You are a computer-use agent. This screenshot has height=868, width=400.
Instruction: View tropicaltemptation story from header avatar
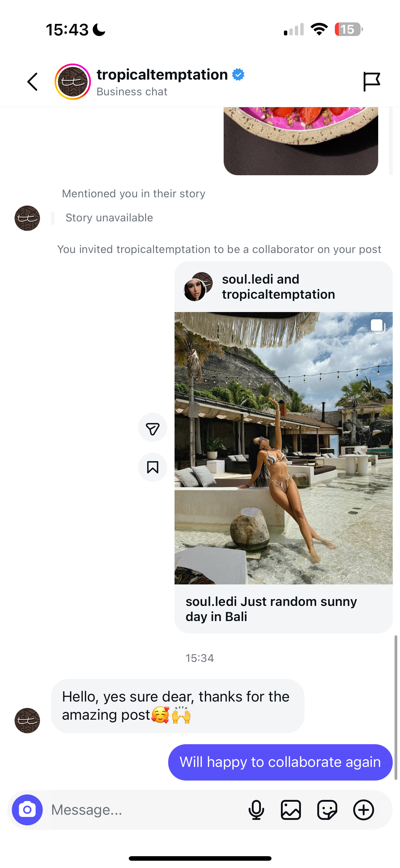click(72, 82)
